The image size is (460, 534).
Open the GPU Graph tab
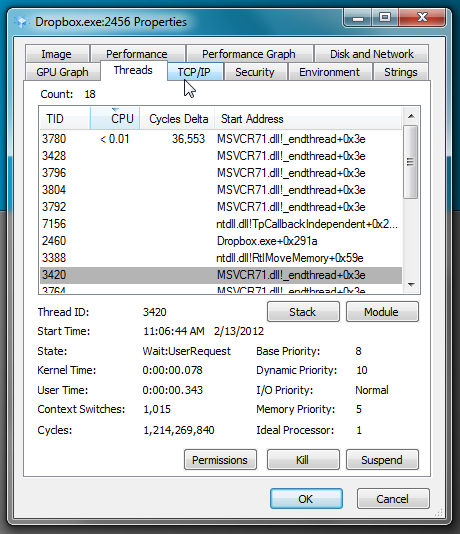(63, 72)
